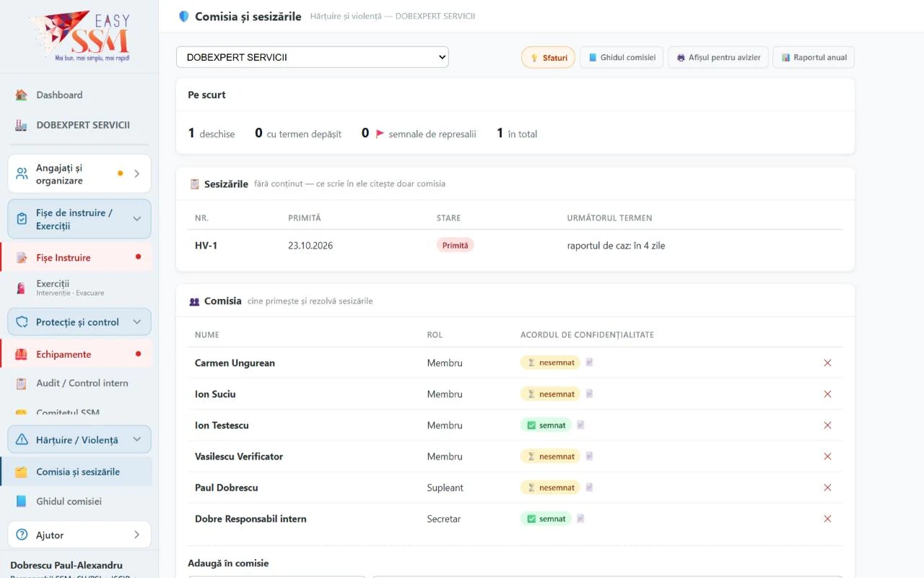This screenshot has height=578, width=924.
Task: Open Fișe Instruire page
Action: coord(76,257)
